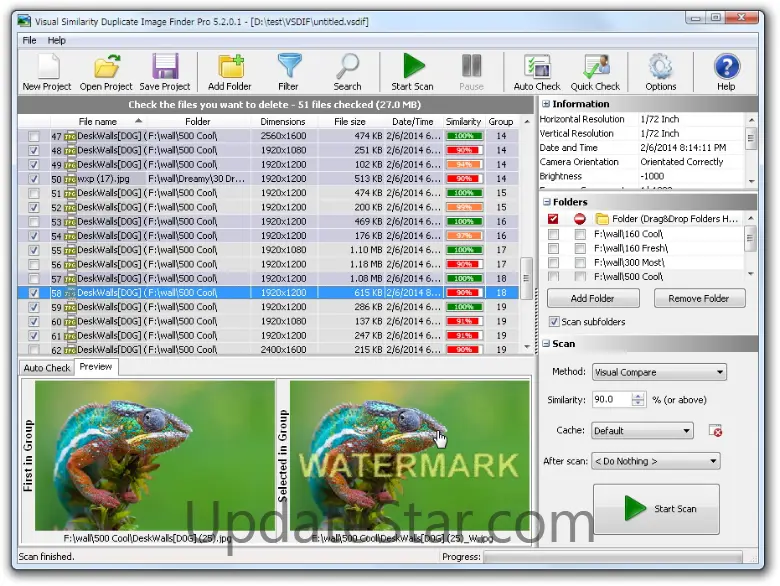Viewport: 780px width, 586px height.
Task: Click the Search magnifier icon
Action: [347, 72]
